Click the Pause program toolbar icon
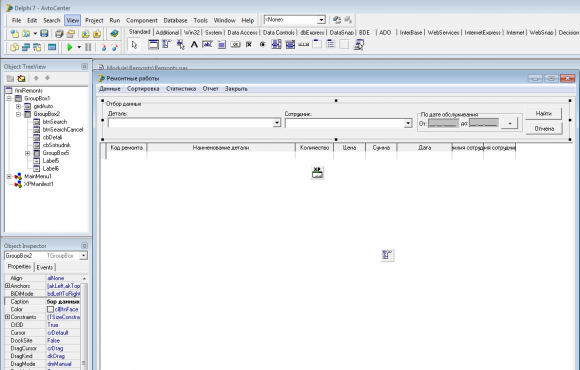This screenshot has width=580, height=370. click(88, 47)
